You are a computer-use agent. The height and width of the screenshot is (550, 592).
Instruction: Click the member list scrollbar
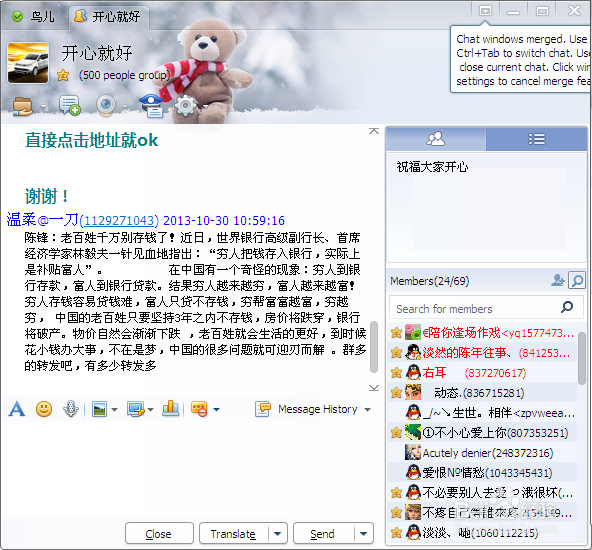pyautogui.click(x=582, y=358)
